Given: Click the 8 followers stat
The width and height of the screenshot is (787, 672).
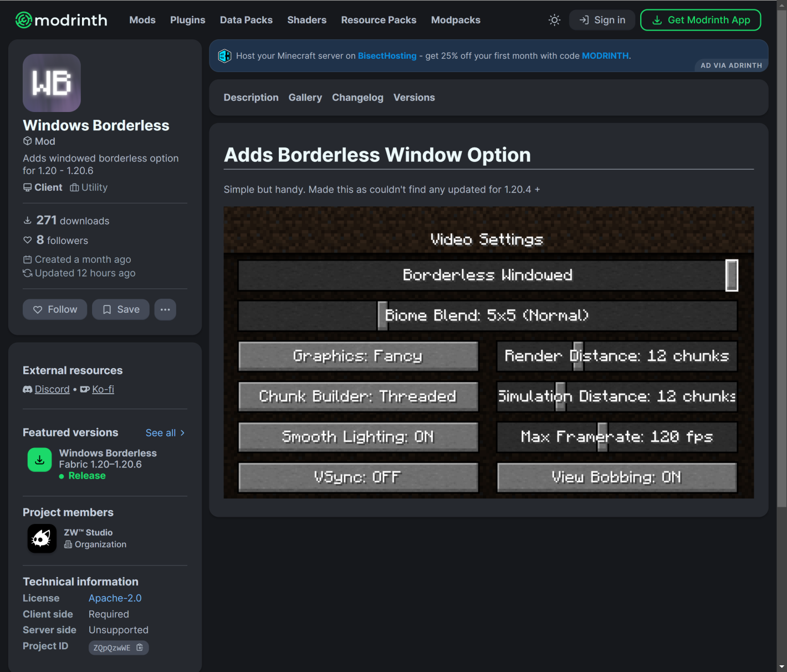Looking at the screenshot, I should pyautogui.click(x=56, y=240).
